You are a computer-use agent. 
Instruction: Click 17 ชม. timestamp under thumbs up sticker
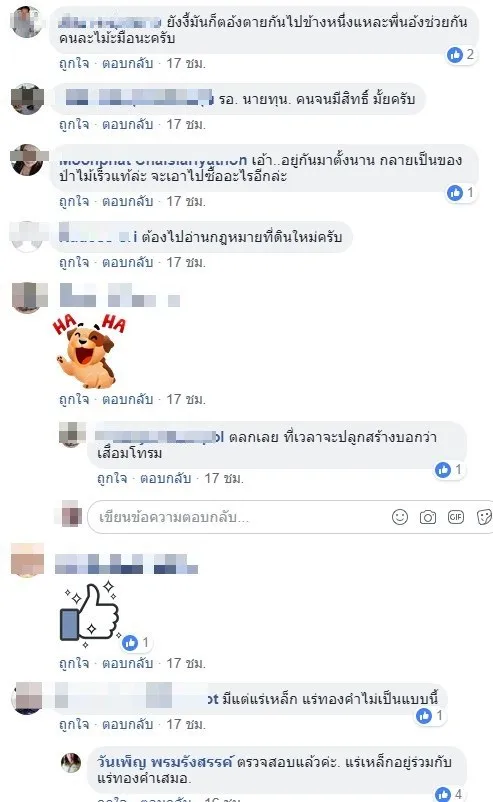[186, 663]
